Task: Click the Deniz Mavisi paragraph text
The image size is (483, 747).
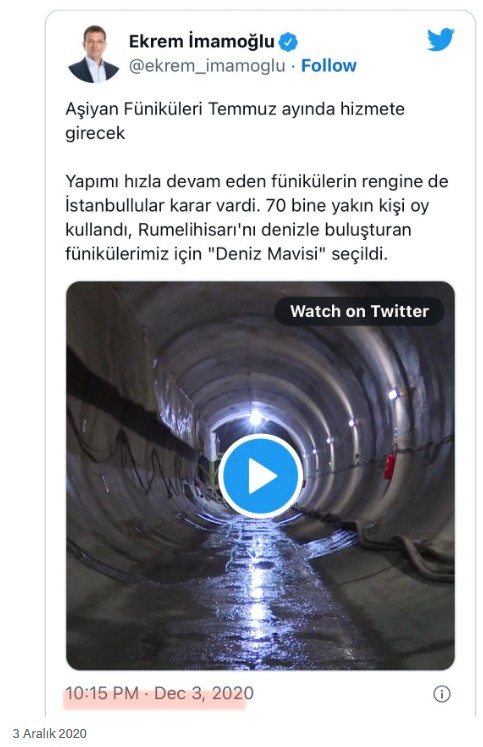Action: (257, 218)
